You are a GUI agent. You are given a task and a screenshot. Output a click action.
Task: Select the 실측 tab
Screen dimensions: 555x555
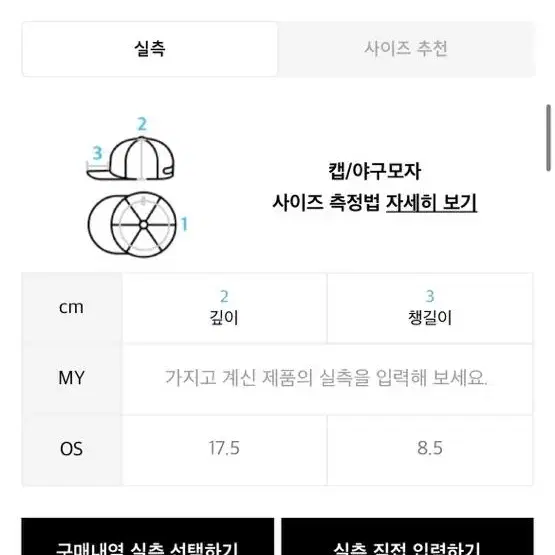pyautogui.click(x=149, y=49)
